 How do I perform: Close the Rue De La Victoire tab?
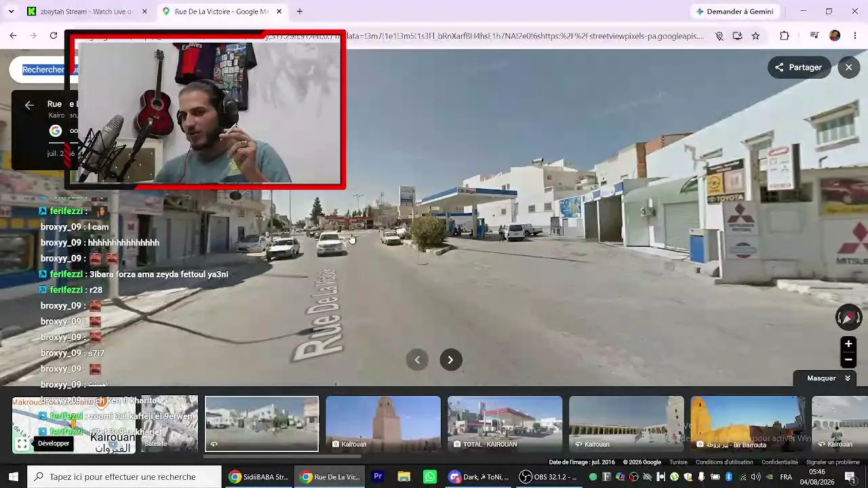pyautogui.click(x=279, y=12)
